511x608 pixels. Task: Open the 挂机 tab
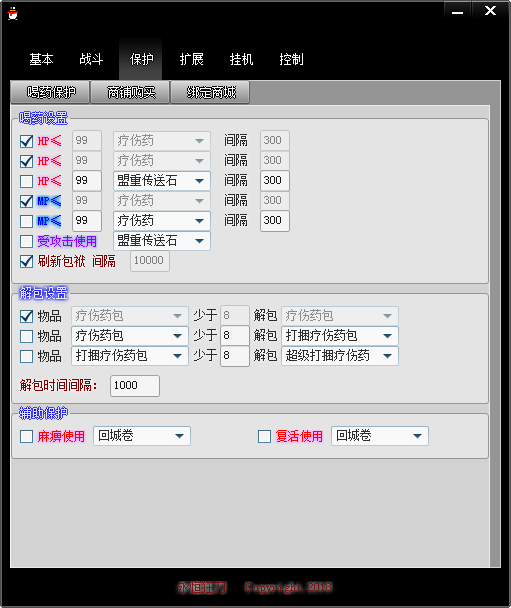[241, 59]
